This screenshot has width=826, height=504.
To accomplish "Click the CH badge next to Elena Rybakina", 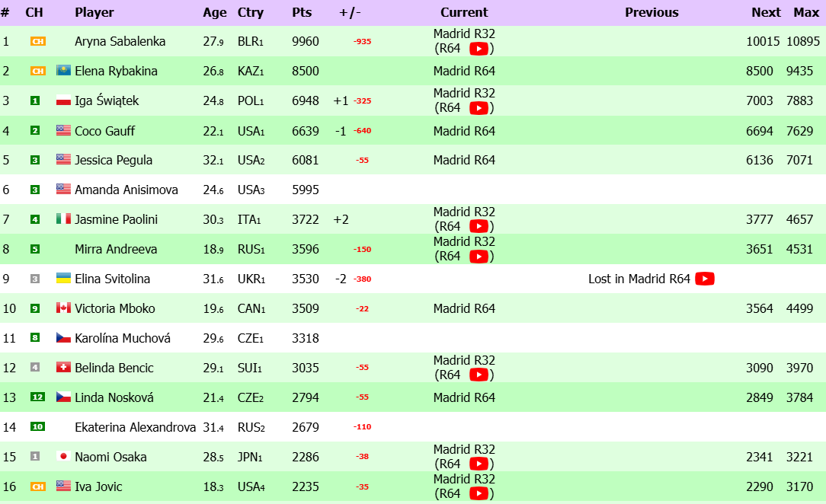I will pos(38,71).
